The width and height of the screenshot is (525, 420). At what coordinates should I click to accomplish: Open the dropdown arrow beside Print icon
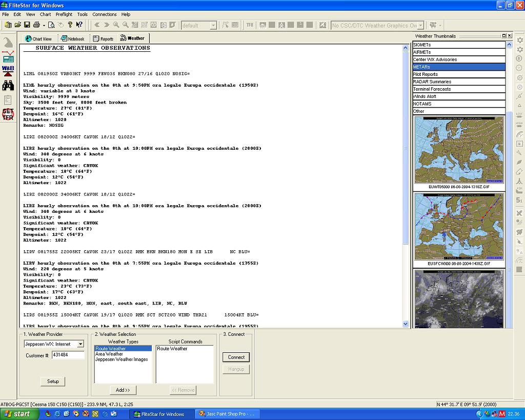(44, 25)
